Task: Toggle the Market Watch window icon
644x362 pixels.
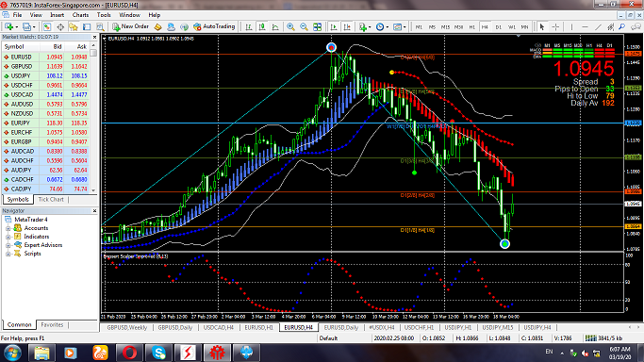Action: 47,26
